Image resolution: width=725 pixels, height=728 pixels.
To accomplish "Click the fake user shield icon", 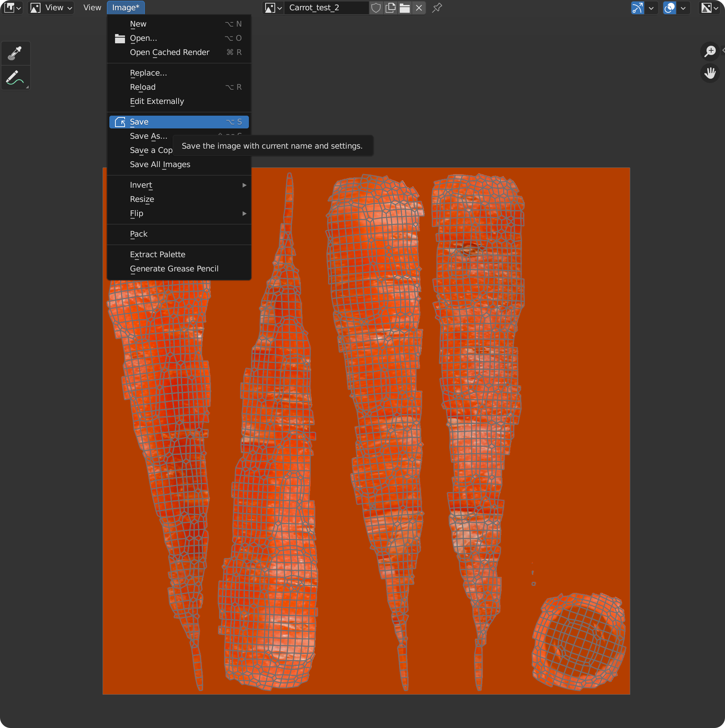I will (376, 7).
